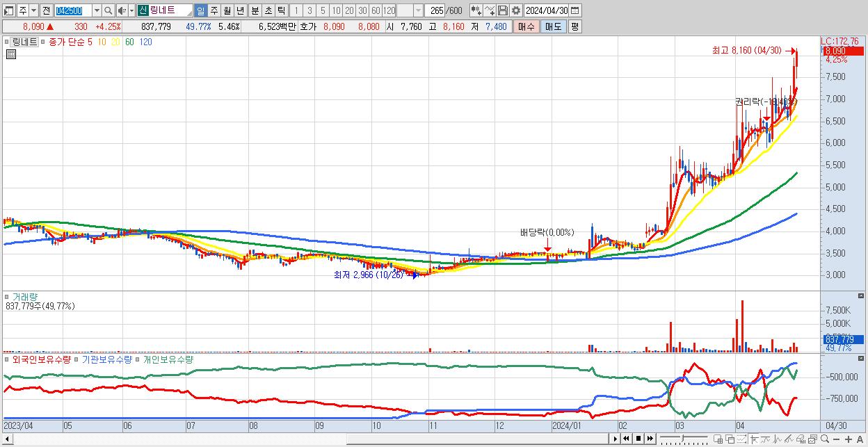The height and width of the screenshot is (447, 868).
Task: Choose the 120 interval button
Action: coord(389,10)
